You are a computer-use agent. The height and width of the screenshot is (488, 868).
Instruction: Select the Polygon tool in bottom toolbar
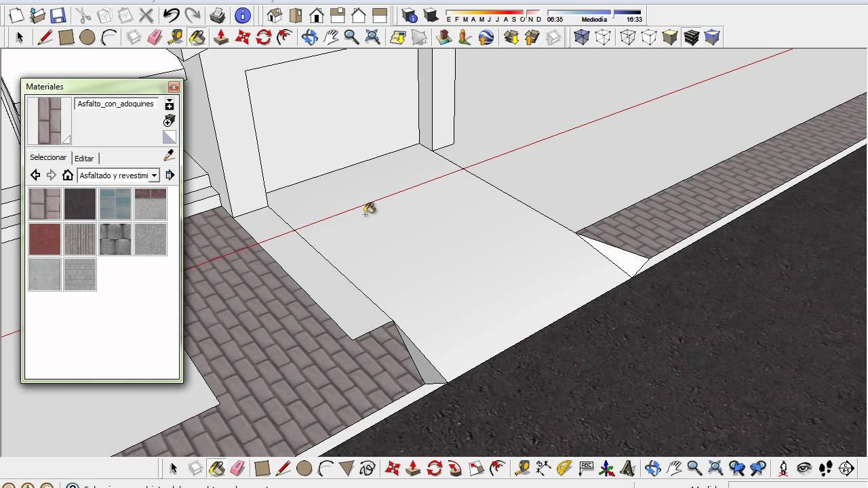[347, 468]
